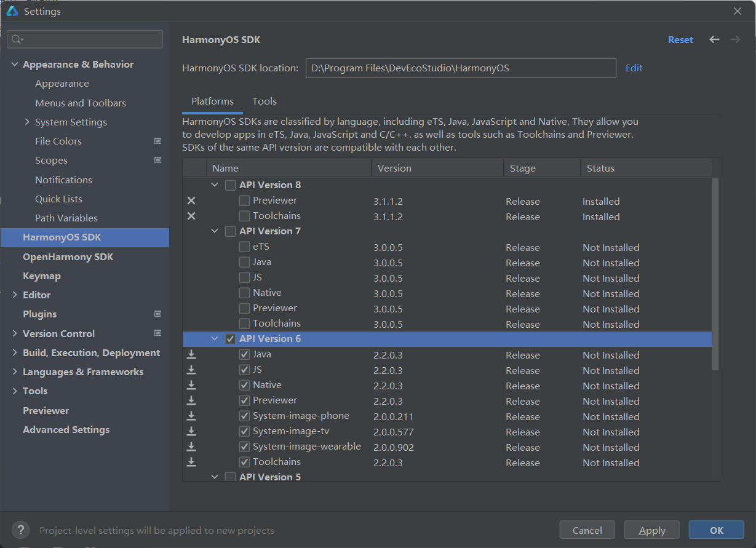Image resolution: width=756 pixels, height=548 pixels.
Task: Uncheck the System-image-phone checkbox
Action: [x=244, y=416]
